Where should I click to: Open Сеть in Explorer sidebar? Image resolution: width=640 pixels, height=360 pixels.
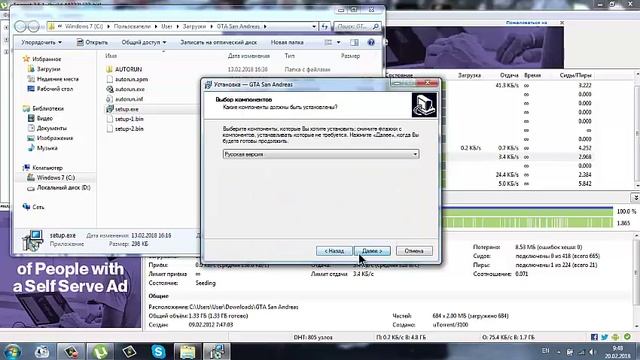click(x=38, y=207)
